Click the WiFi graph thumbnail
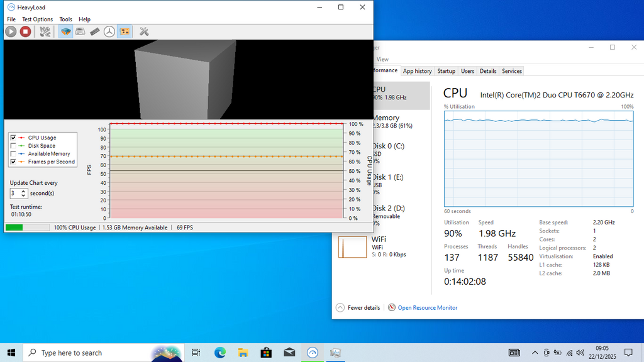 pyautogui.click(x=352, y=247)
